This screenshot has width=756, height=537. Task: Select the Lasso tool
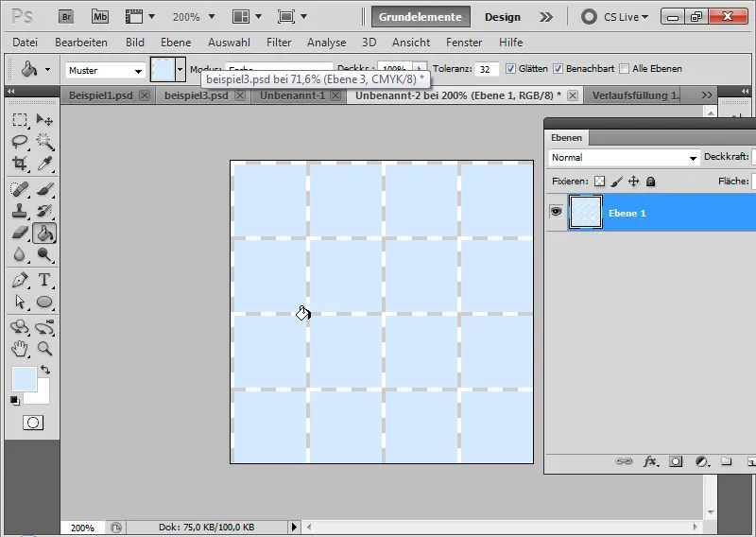pos(20,142)
